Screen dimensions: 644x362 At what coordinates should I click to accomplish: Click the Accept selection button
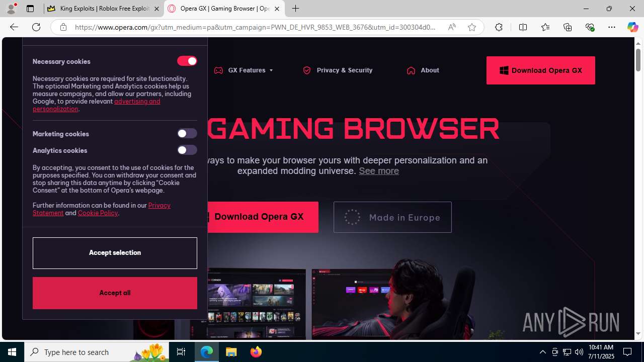(x=115, y=253)
